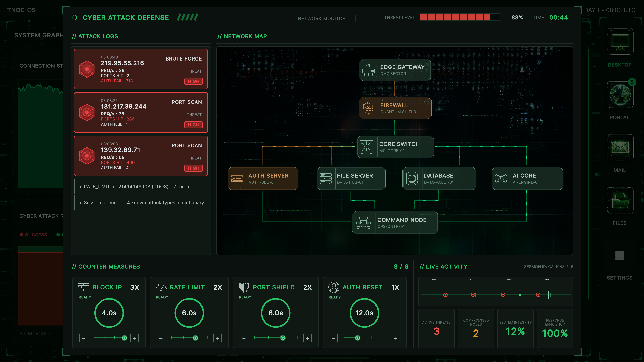
Task: Select the HIGH badge on 139.32.69.71
Action: click(x=194, y=168)
